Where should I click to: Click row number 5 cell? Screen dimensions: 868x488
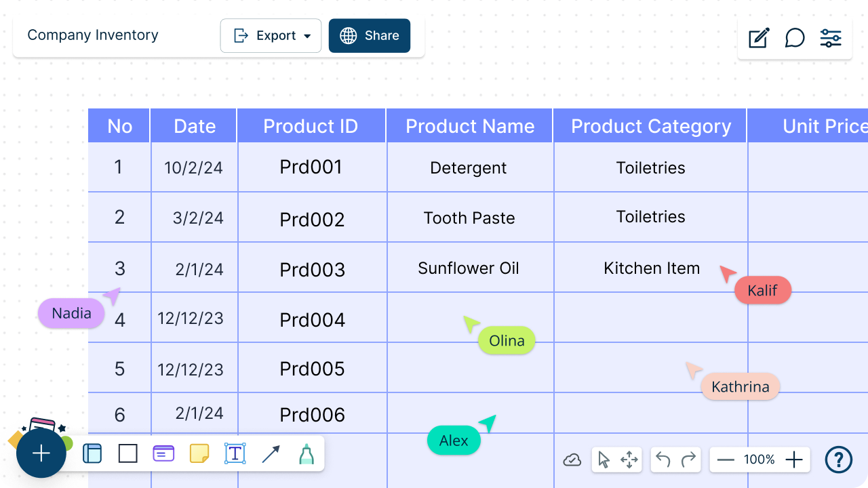pyautogui.click(x=119, y=368)
